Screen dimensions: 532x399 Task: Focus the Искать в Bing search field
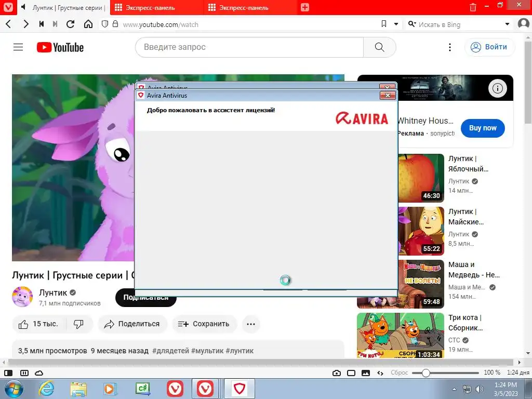460,24
